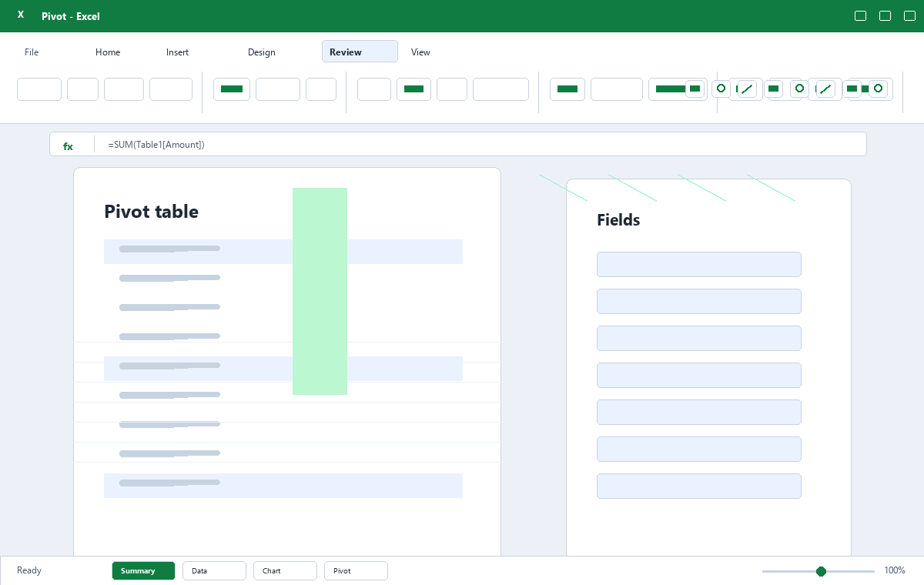This screenshot has width=924, height=585.
Task: Open the View ribbon tab
Action: coord(420,52)
